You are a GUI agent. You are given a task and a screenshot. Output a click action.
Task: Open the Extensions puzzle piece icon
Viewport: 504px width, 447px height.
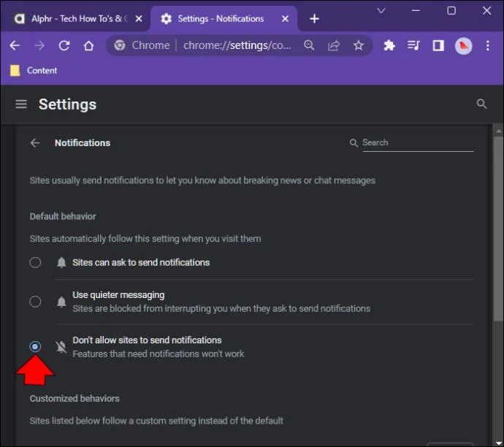tap(389, 45)
